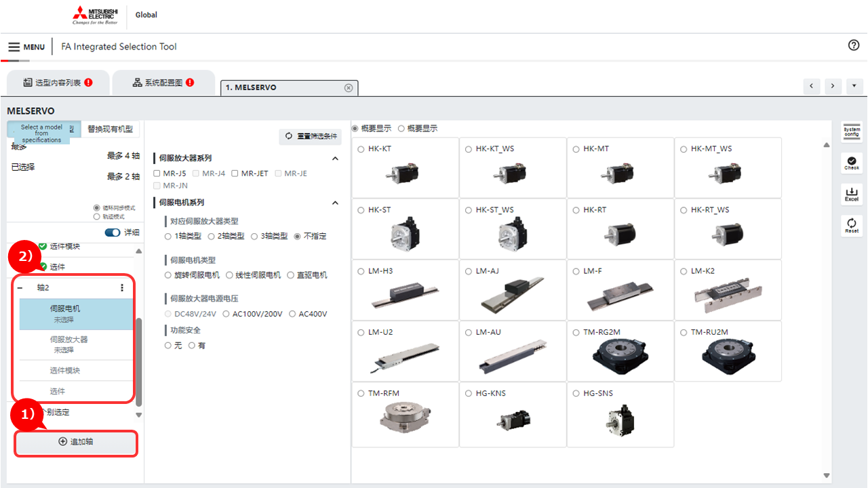This screenshot has width=868, height=488.
Task: Click the axis list scroll-down arrow
Action: pos(139,415)
